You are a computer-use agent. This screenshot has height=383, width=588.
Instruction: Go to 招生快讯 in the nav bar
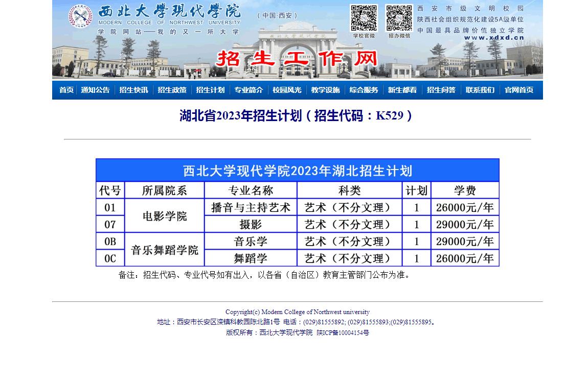pos(133,90)
